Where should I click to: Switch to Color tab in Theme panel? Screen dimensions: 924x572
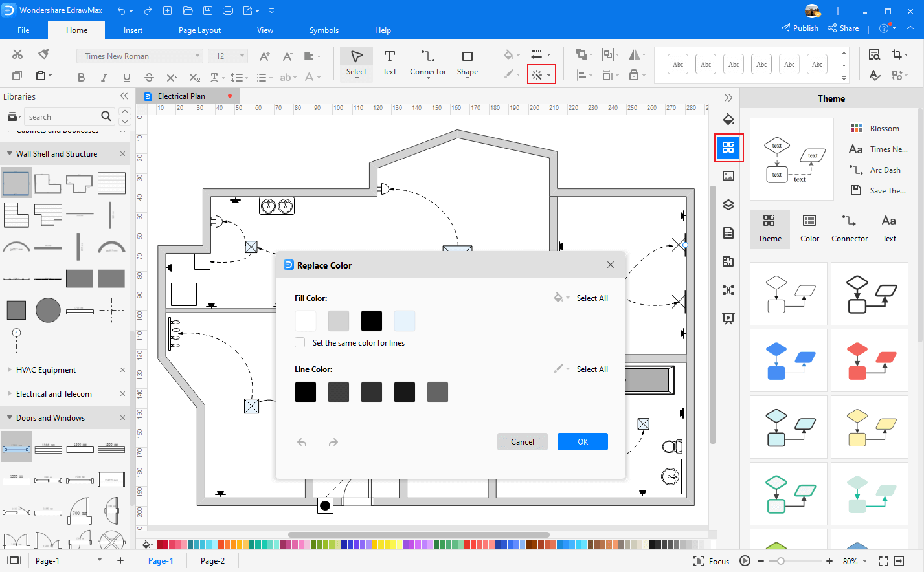pyautogui.click(x=809, y=229)
